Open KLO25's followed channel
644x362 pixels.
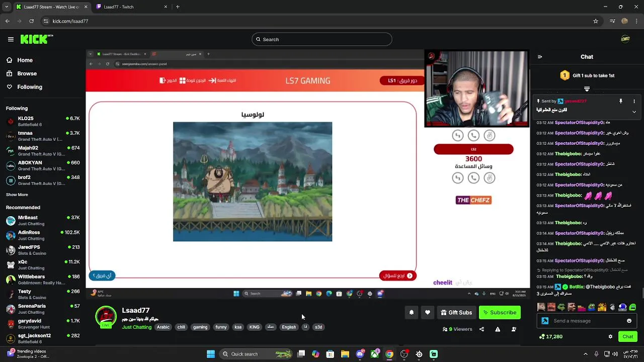pos(43,121)
